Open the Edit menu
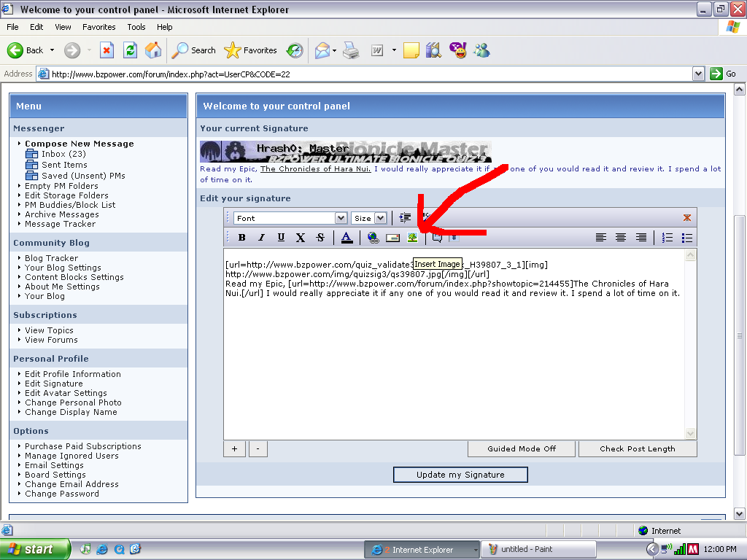747x560 pixels. pos(36,27)
